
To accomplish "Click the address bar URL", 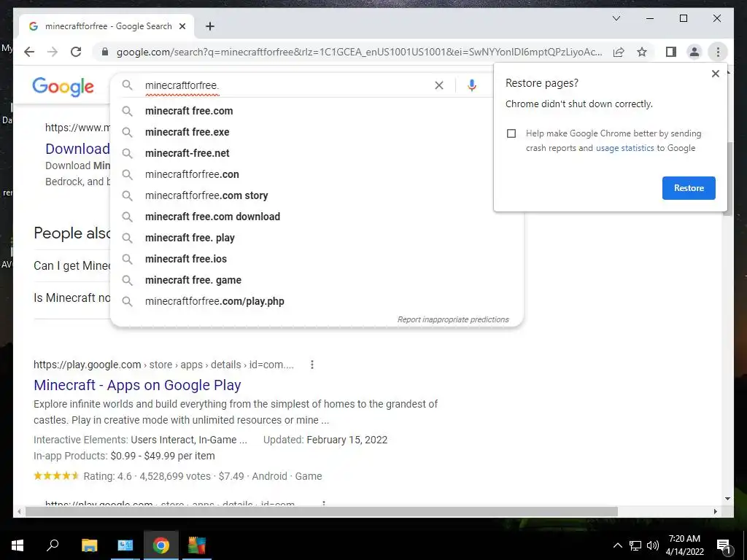I will pyautogui.click(x=359, y=52).
